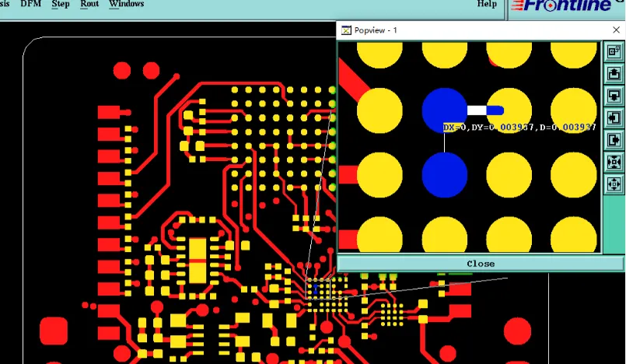This screenshot has width=626, height=364.
Task: Click the Popview window title icon
Action: coord(346,30)
